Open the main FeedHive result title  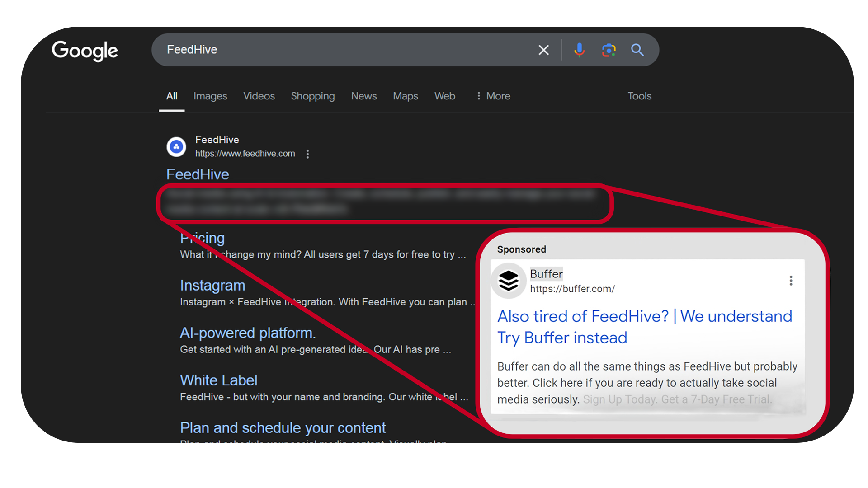198,174
